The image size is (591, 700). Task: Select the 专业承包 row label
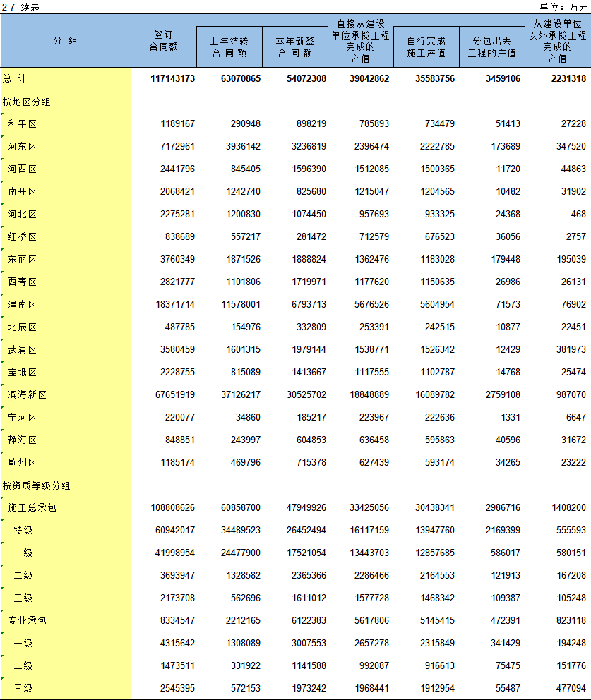[28, 620]
